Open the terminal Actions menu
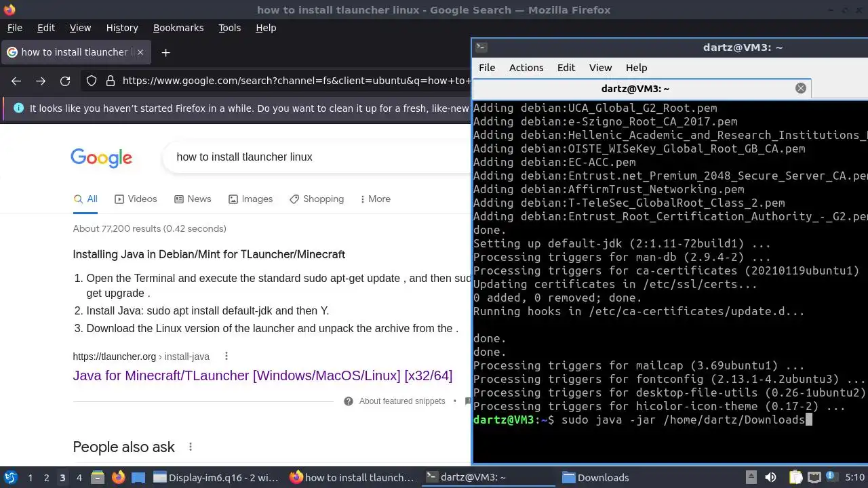This screenshot has height=488, width=868. (x=526, y=68)
